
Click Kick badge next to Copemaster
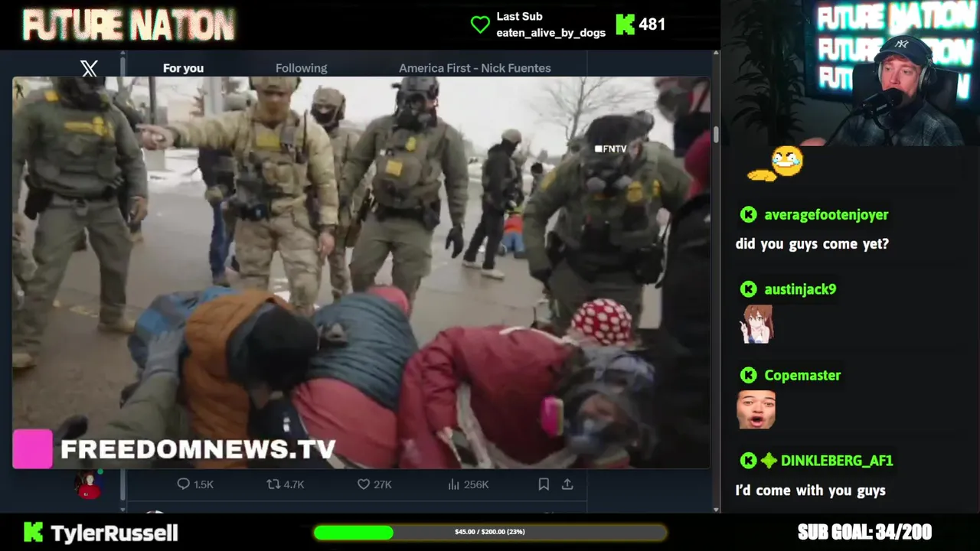pyautogui.click(x=748, y=375)
